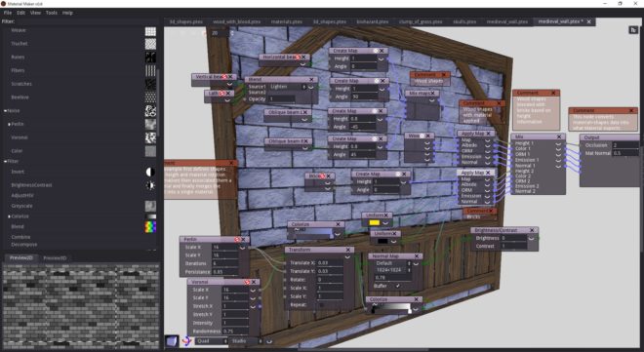This screenshot has height=352, width=644.
Task: Select the rainbow Blend thumbnail icon
Action: [x=150, y=227]
